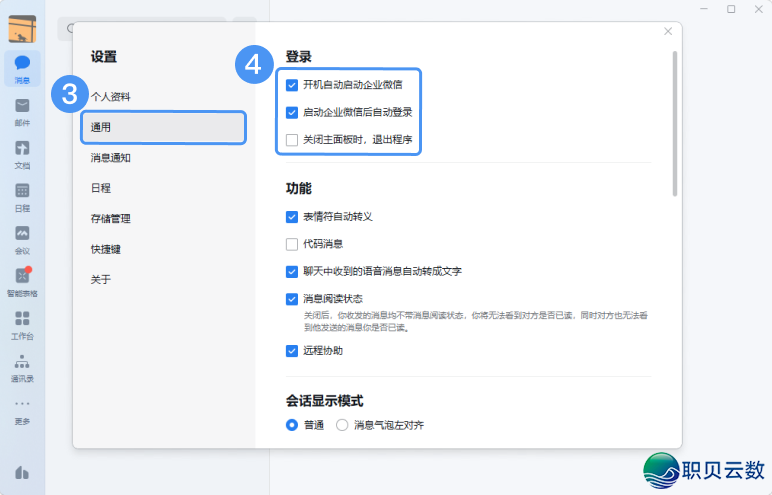Close the settings dialog
The image size is (772, 495).
[x=668, y=32]
